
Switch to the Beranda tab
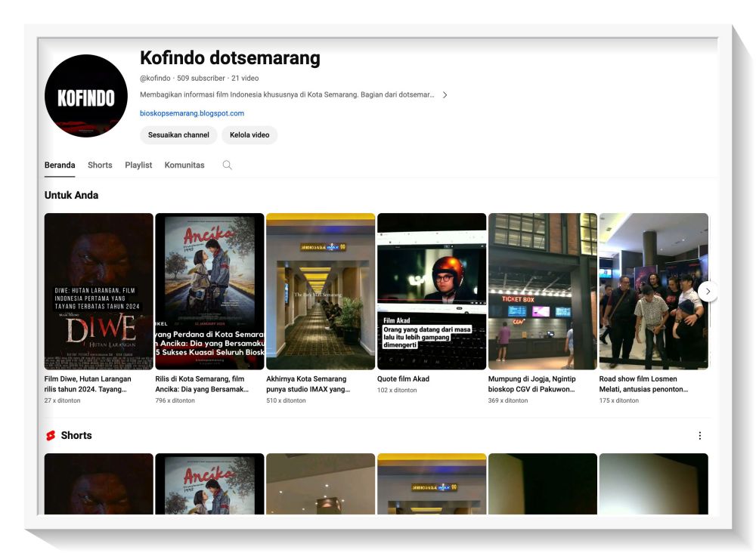[60, 165]
